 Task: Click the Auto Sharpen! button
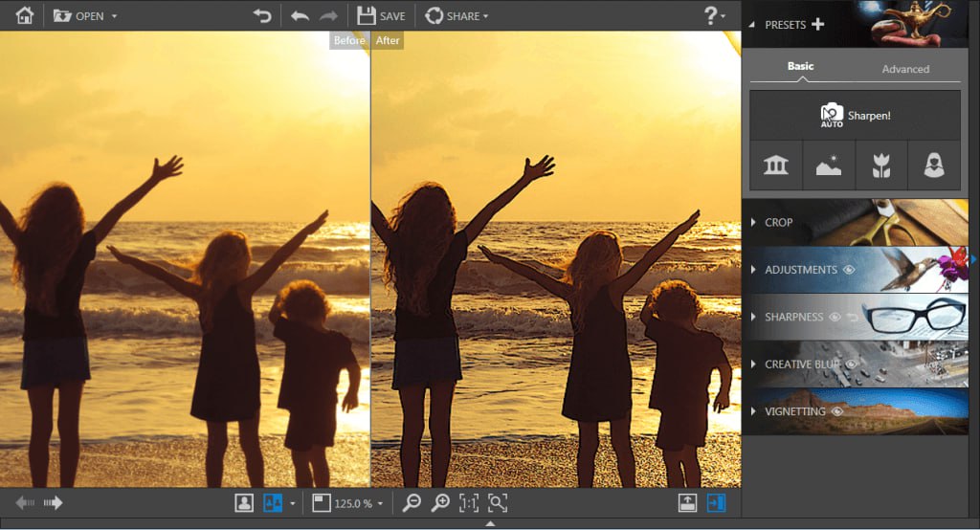pos(855,116)
